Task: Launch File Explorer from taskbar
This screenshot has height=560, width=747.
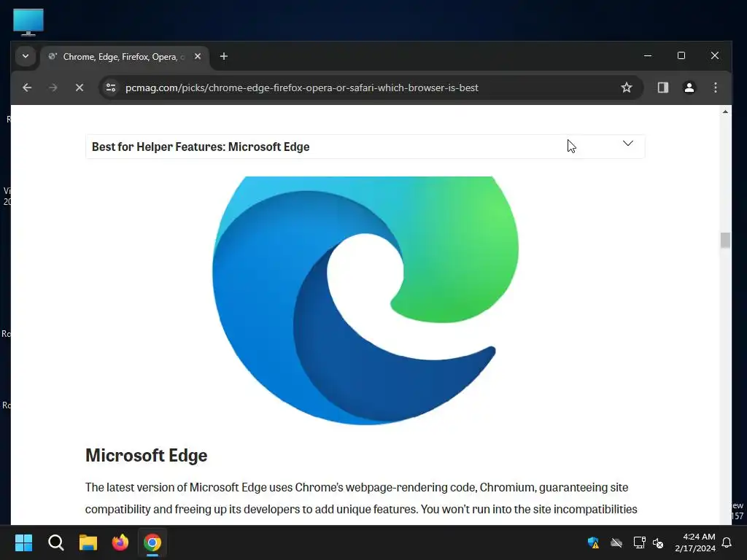Action: coord(88,542)
